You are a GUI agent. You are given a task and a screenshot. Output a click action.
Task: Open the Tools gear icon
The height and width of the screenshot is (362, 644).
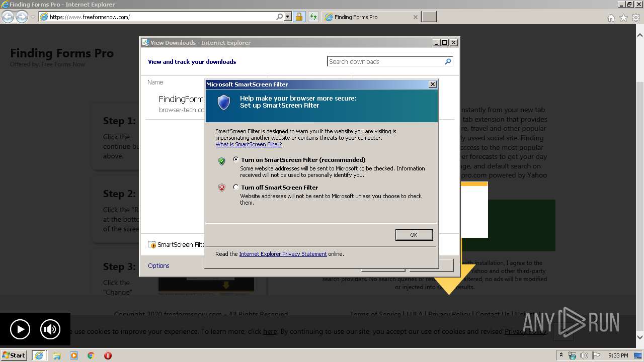(x=636, y=18)
